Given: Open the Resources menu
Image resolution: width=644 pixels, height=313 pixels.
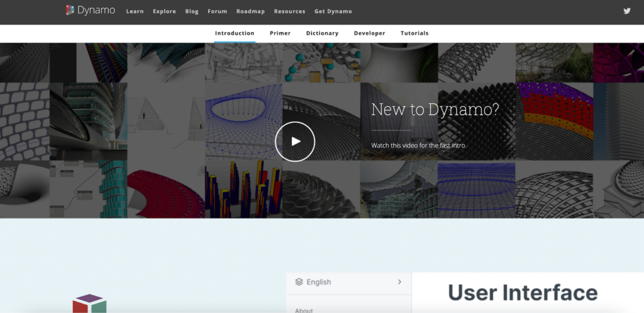Looking at the screenshot, I should point(289,11).
